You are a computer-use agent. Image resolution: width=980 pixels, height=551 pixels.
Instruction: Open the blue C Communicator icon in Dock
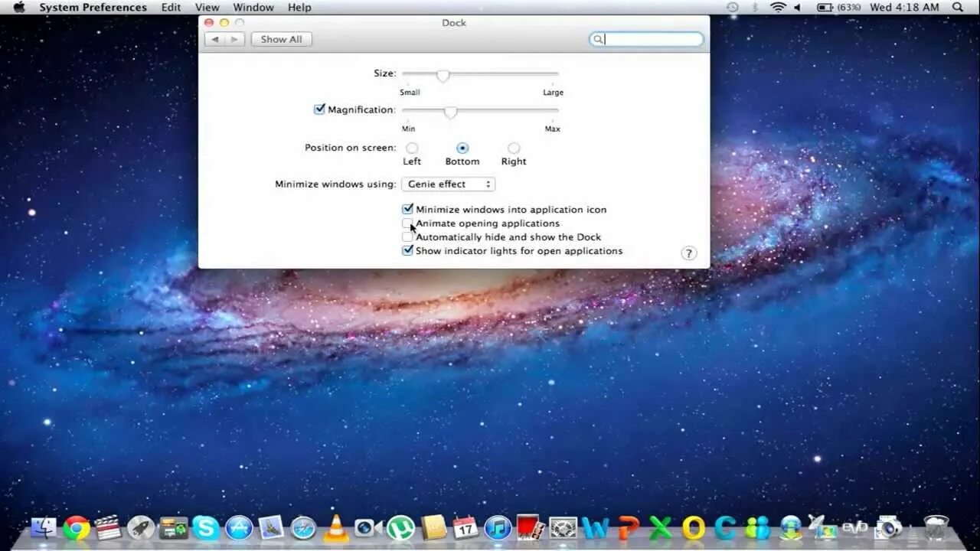pos(725,528)
